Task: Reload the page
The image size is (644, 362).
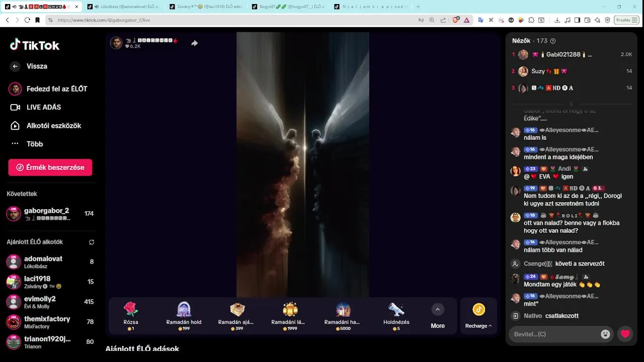Action: tap(27, 20)
